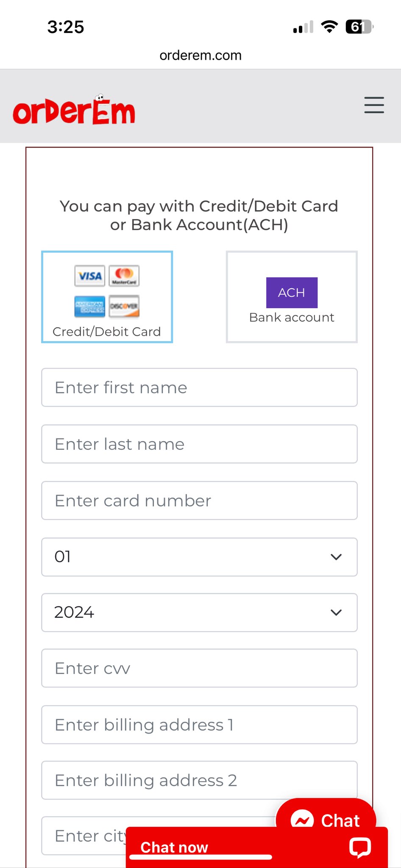Viewport: 401px width, 868px height.
Task: Click the American Express card icon
Action: click(90, 306)
